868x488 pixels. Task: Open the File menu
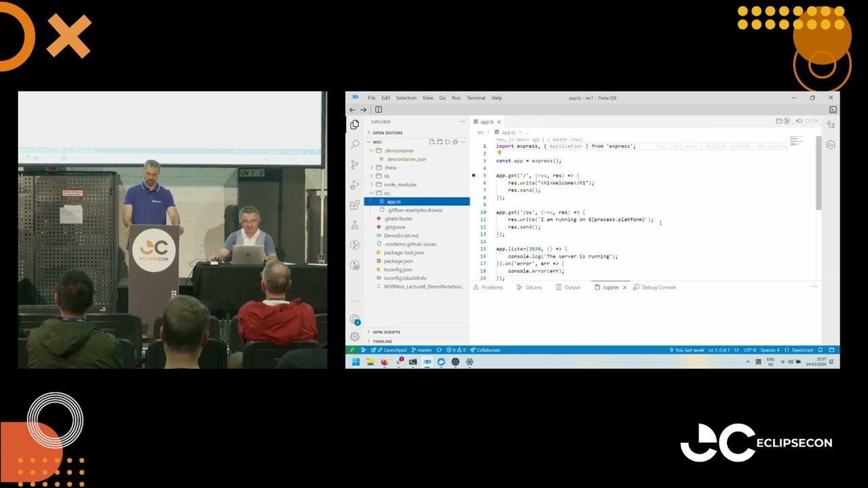(372, 98)
